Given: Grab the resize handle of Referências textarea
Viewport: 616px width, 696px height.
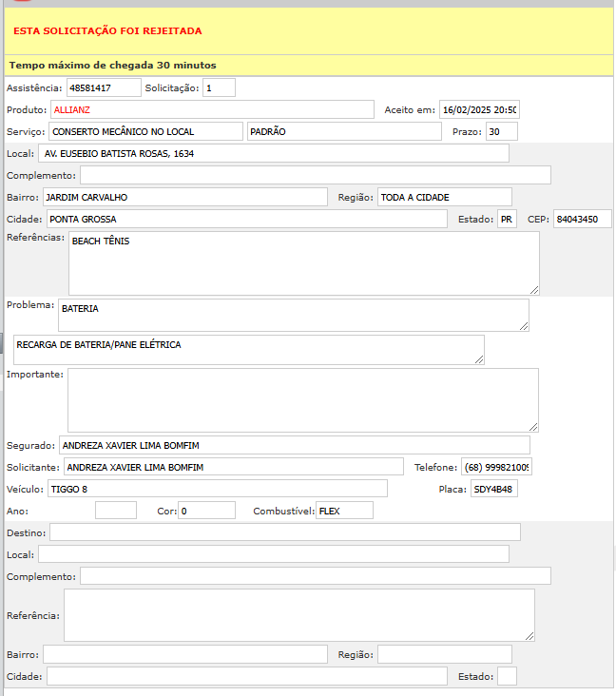Looking at the screenshot, I should [534, 289].
